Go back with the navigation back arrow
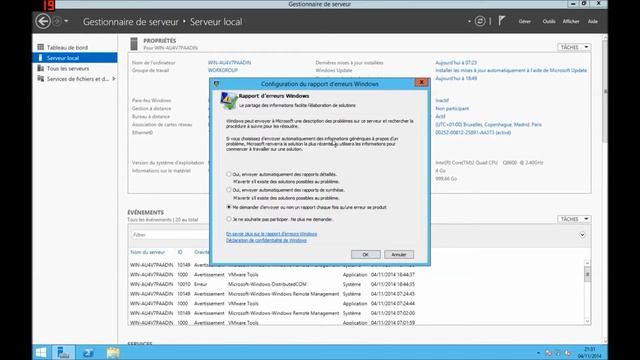Image resolution: width=640 pixels, height=360 pixels. point(43,21)
